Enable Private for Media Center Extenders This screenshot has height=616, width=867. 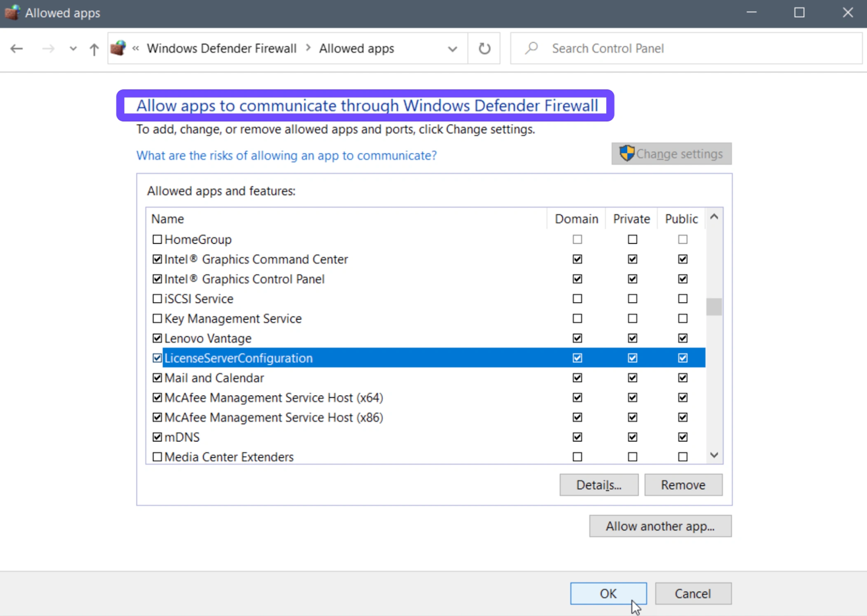point(632,457)
